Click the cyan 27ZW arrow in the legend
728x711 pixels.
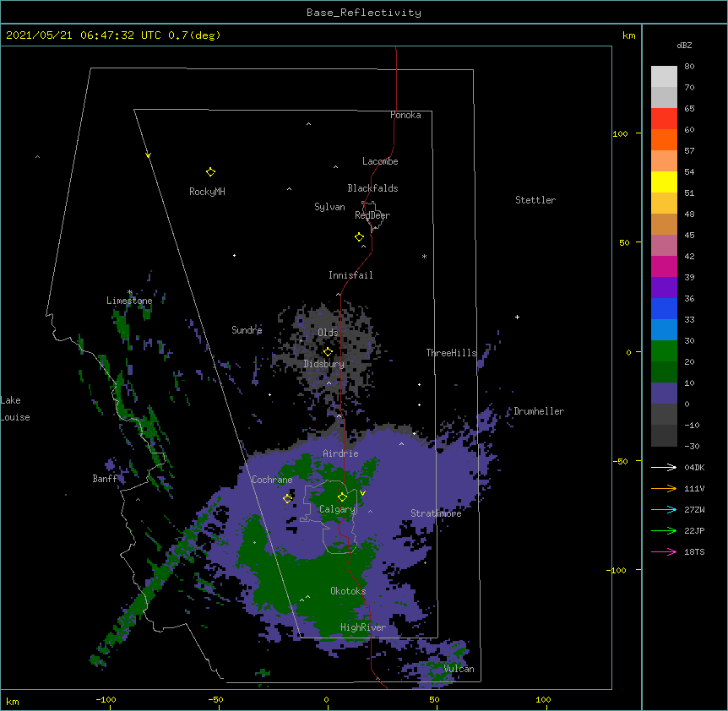coord(664,509)
